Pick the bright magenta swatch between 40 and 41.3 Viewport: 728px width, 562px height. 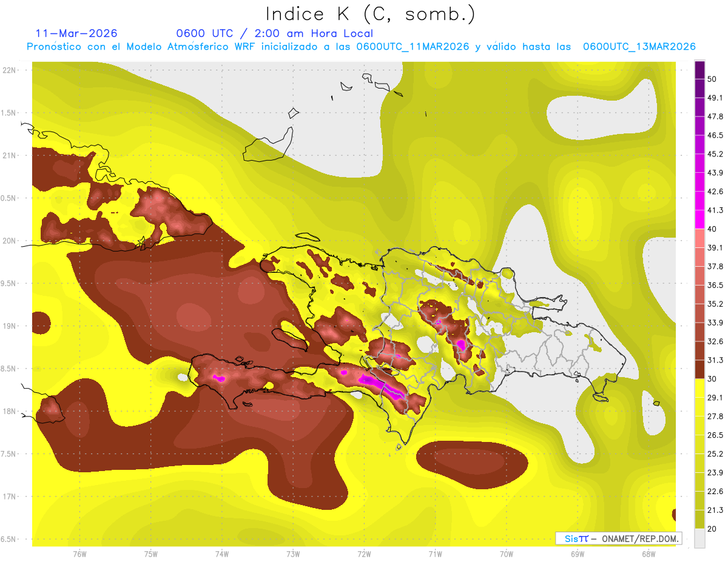tap(699, 220)
